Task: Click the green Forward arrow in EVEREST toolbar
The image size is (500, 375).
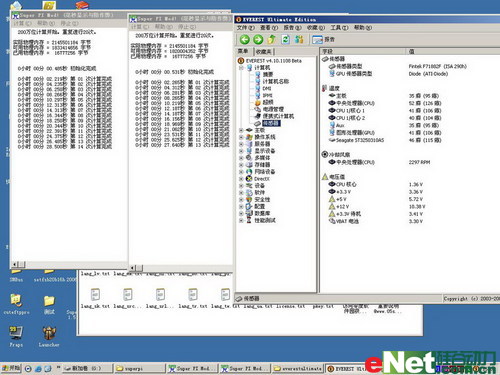Action: (x=258, y=40)
